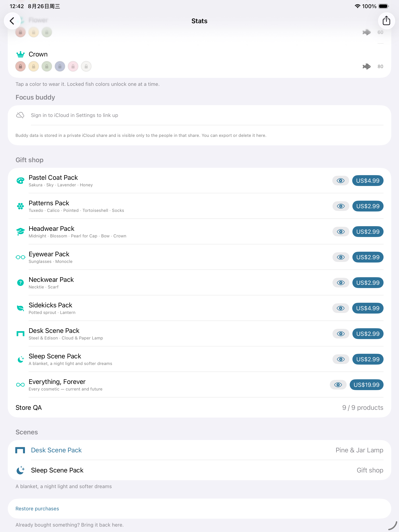The width and height of the screenshot is (399, 532).
Task: Preview the Patterns Pack with eye button
Action: coord(341,206)
